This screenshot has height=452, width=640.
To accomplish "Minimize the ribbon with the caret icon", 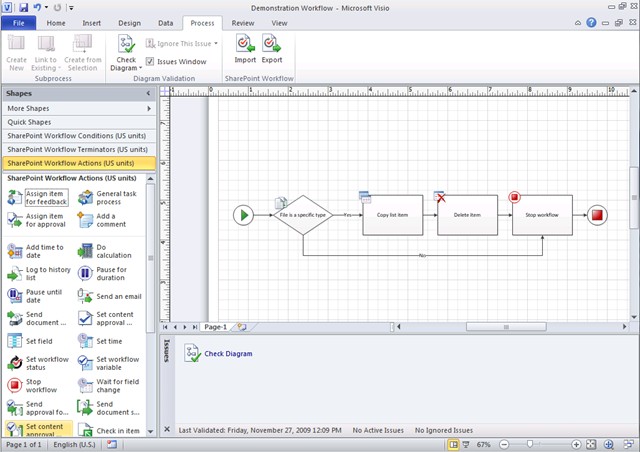I will click(578, 23).
